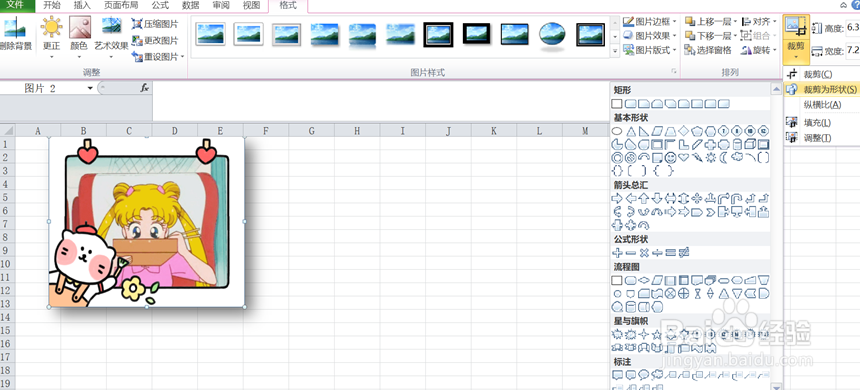Click the 更改图片 change picture button
The image size is (860, 390).
155,40
